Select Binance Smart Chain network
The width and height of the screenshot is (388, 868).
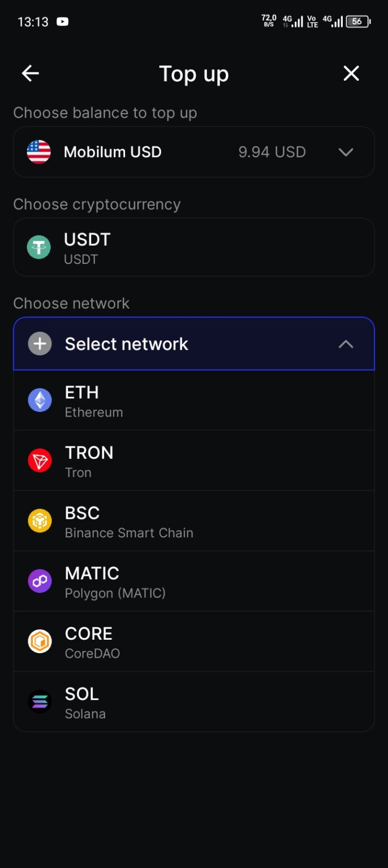coord(194,521)
